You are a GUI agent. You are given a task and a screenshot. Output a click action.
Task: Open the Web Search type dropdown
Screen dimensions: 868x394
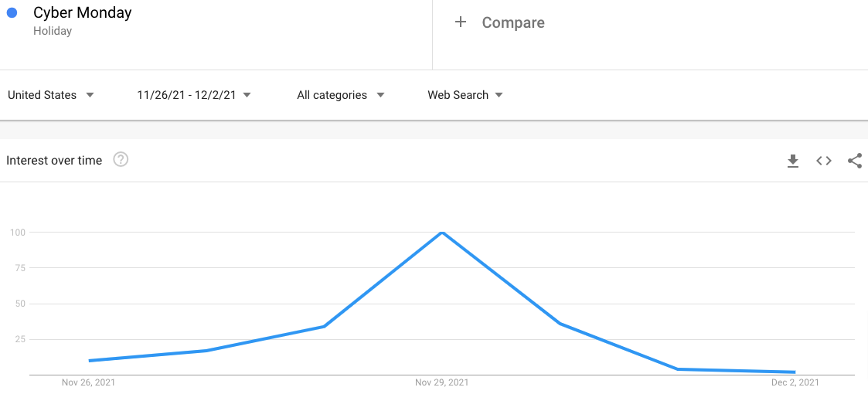tap(465, 95)
